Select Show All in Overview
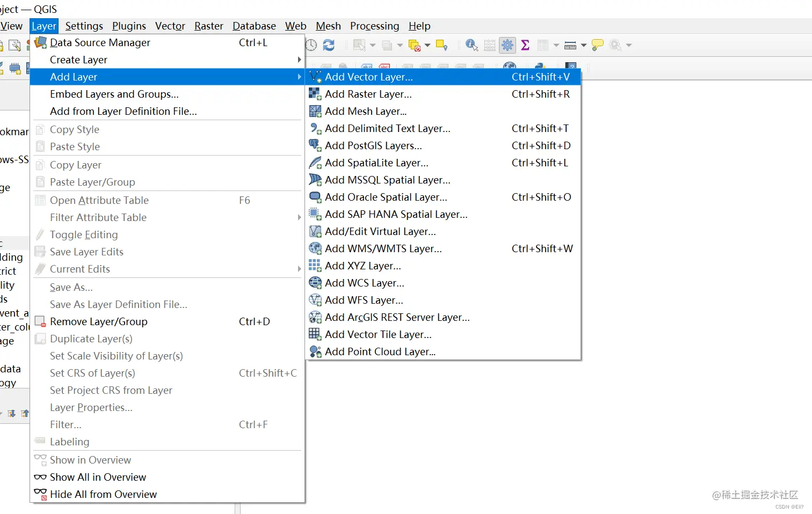The height and width of the screenshot is (514, 812). coord(167,477)
